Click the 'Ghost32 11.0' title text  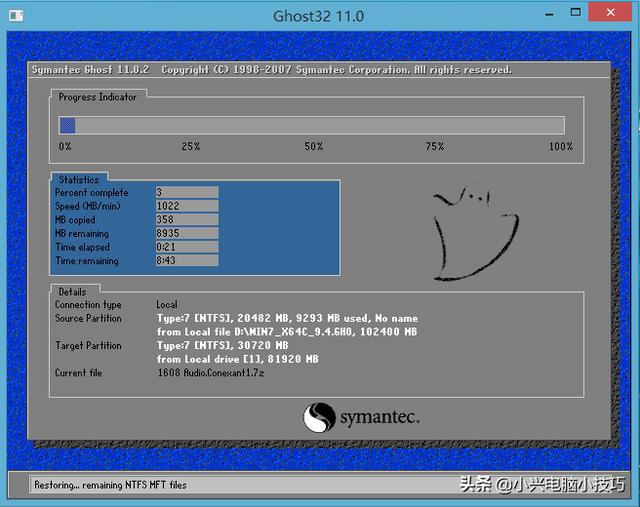pos(318,16)
